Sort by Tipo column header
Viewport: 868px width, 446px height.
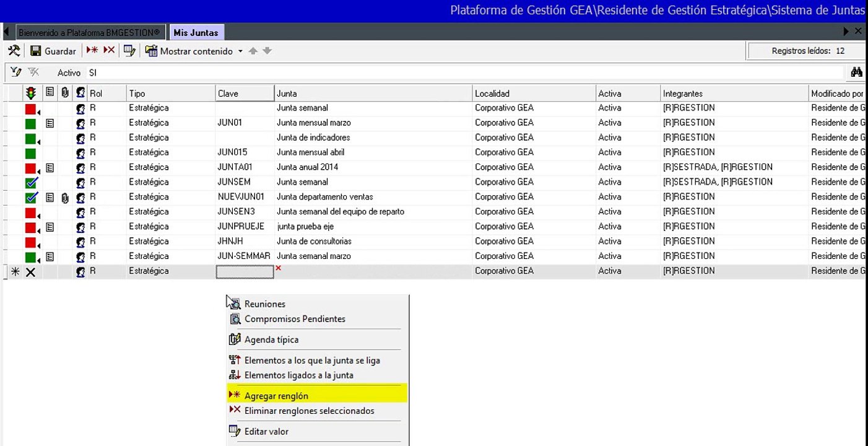[x=171, y=94]
